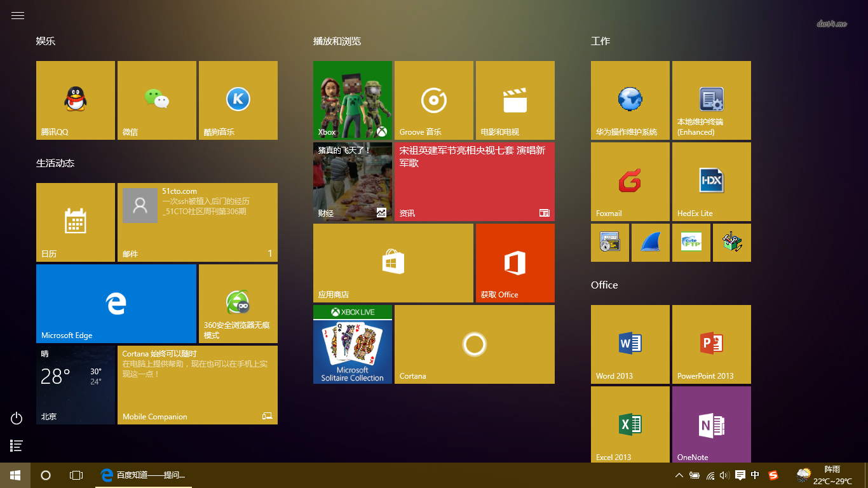Launch the Microsoft Solitaire Collection tile
Image resolution: width=868 pixels, height=488 pixels.
[353, 344]
